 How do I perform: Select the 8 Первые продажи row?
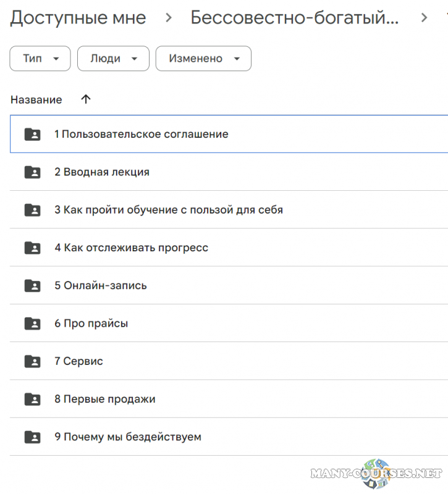(247, 399)
